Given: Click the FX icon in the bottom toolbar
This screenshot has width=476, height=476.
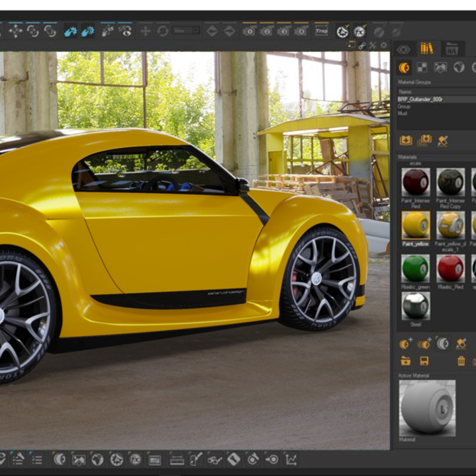Looking at the screenshot, I should (135, 459).
